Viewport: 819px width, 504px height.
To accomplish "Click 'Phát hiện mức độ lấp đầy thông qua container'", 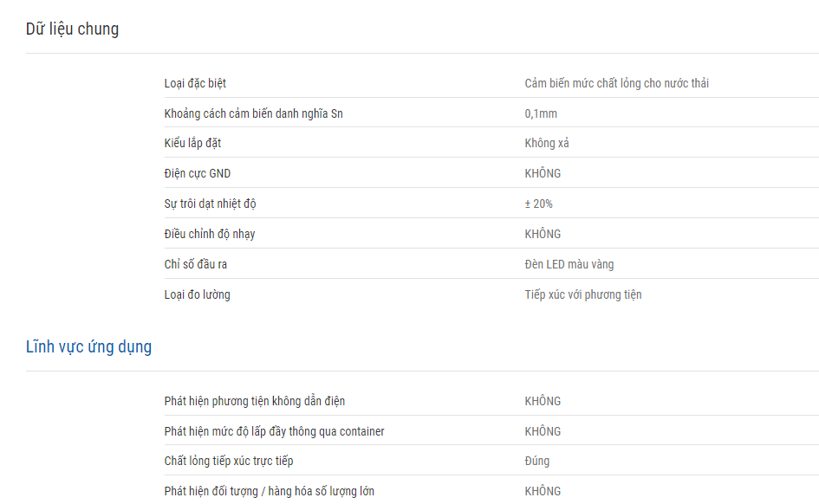I will [274, 431].
